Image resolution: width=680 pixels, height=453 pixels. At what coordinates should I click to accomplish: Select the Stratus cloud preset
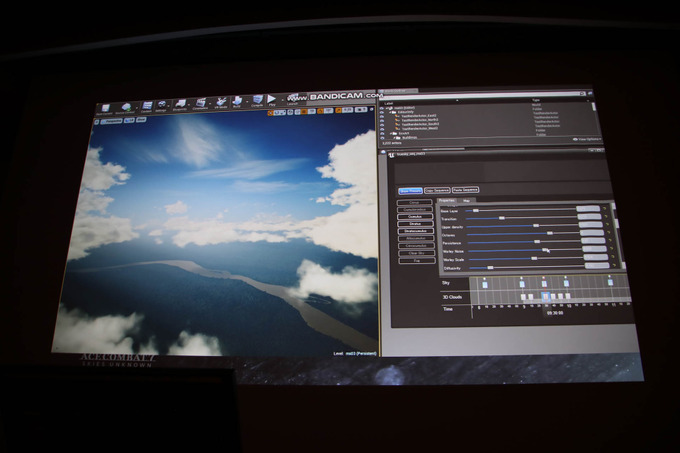click(x=415, y=224)
